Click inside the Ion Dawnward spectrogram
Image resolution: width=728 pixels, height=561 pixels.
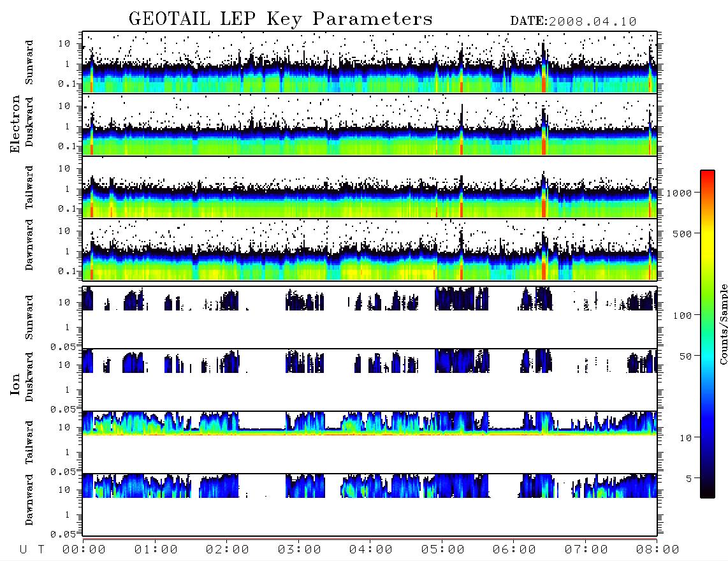pyautogui.click(x=370, y=504)
